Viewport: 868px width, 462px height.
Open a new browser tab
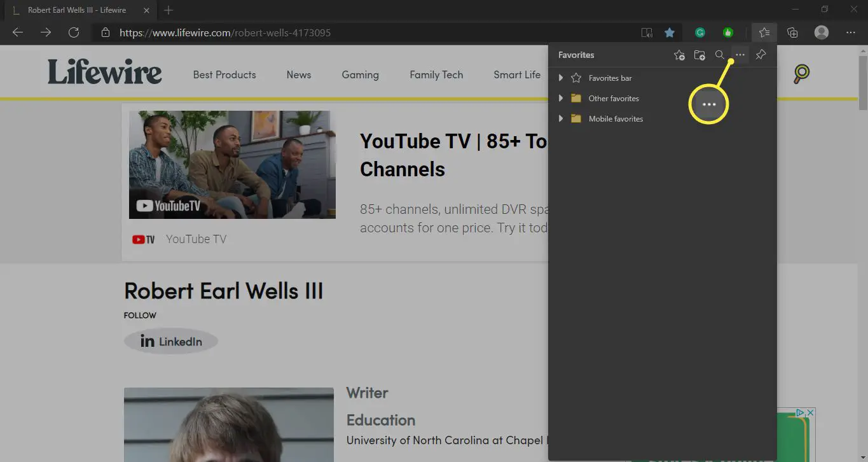pyautogui.click(x=169, y=10)
